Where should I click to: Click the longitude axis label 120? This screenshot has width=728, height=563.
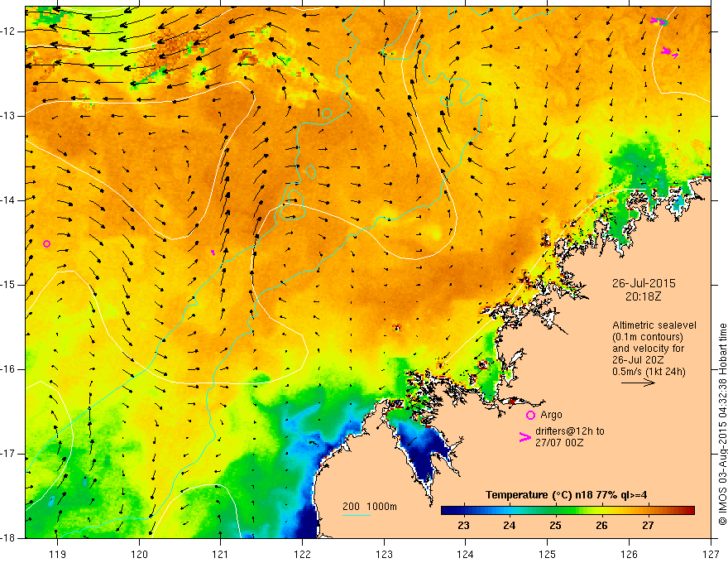(139, 554)
